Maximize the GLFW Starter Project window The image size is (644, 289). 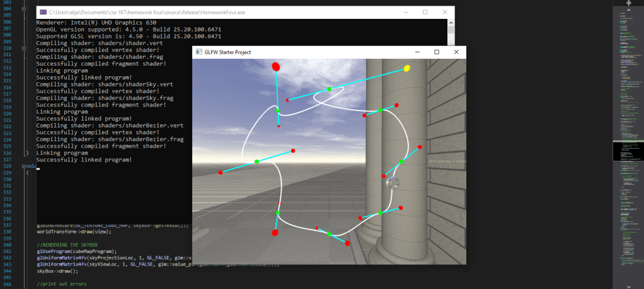click(436, 52)
